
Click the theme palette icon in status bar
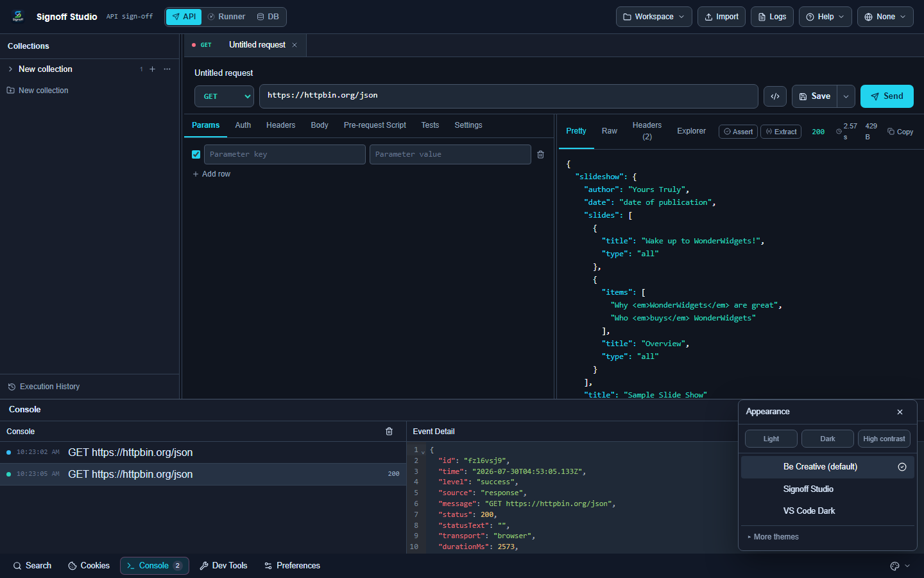pos(895,566)
